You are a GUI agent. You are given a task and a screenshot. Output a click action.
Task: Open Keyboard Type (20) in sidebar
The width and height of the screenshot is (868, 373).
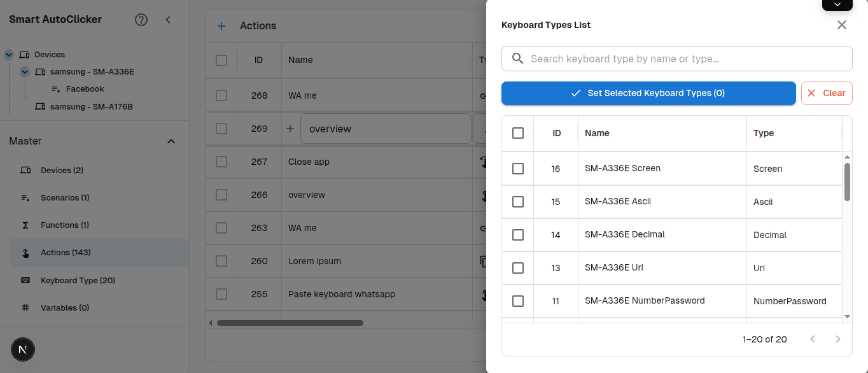click(78, 280)
